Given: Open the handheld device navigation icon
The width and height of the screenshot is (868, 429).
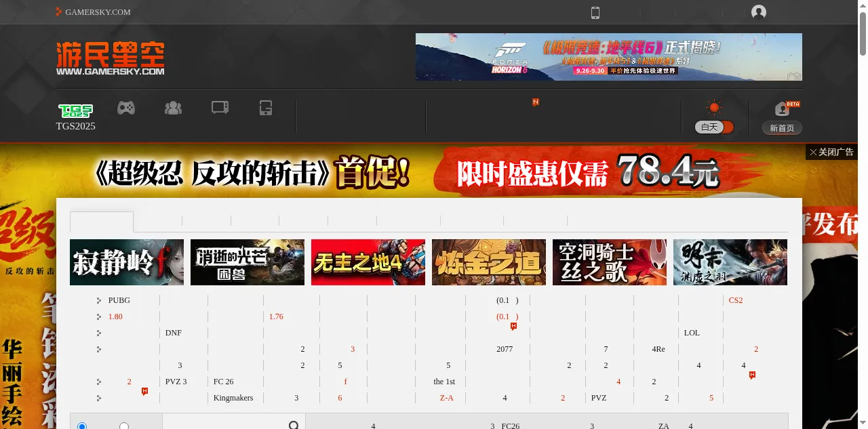Looking at the screenshot, I should (x=266, y=108).
